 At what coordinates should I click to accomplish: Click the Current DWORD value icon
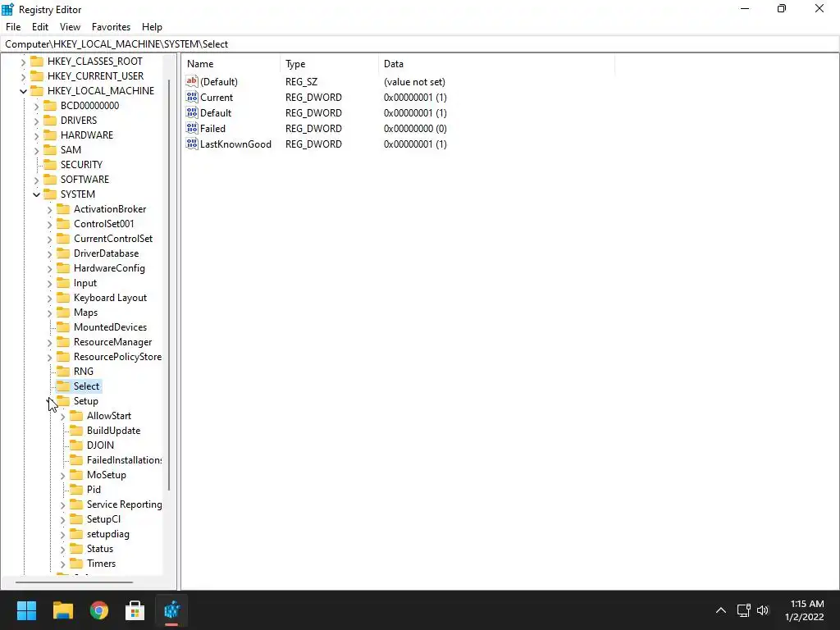[x=192, y=97]
